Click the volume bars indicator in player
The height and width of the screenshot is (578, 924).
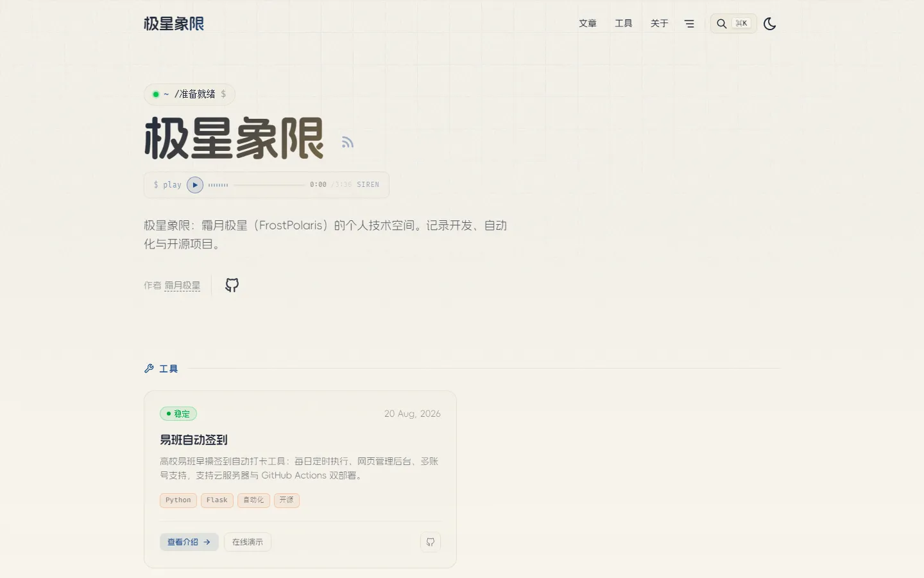point(218,185)
